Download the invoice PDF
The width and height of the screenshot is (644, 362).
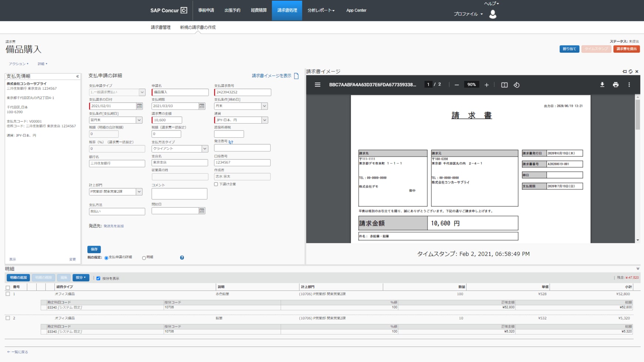point(602,85)
